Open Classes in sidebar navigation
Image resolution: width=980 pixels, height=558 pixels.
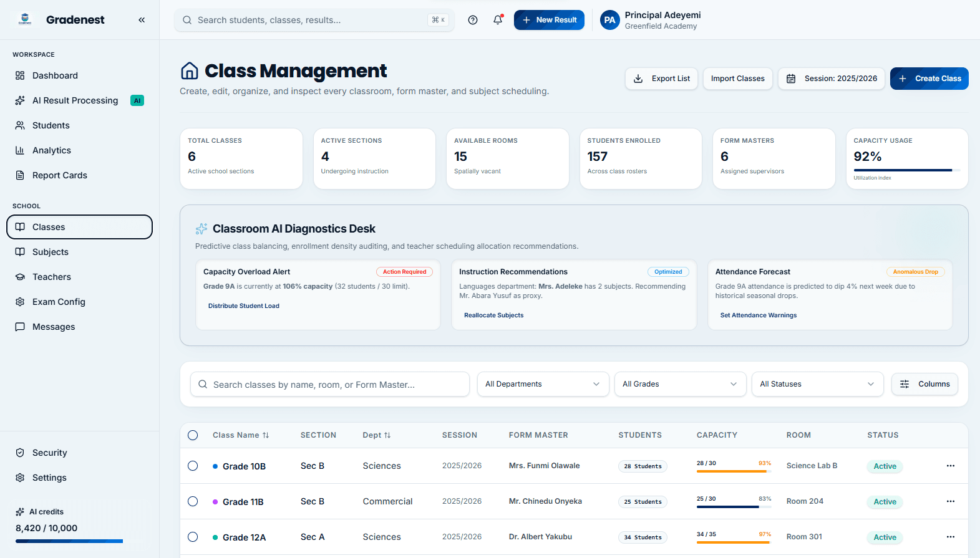click(80, 227)
